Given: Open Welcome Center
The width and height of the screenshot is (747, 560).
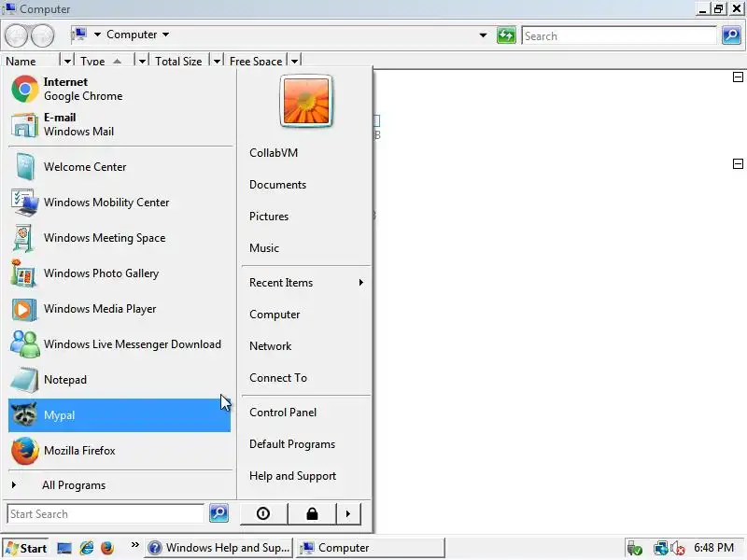Looking at the screenshot, I should click(x=120, y=167).
